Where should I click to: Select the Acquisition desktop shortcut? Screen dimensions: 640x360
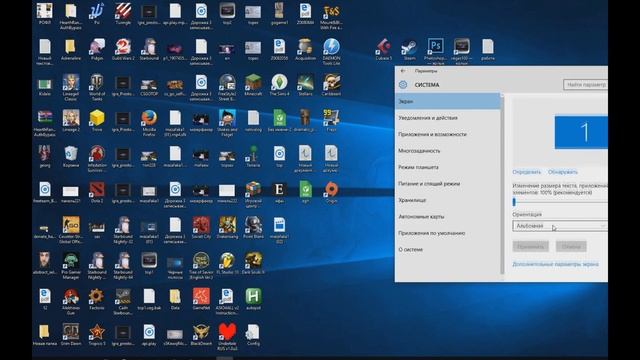click(305, 49)
